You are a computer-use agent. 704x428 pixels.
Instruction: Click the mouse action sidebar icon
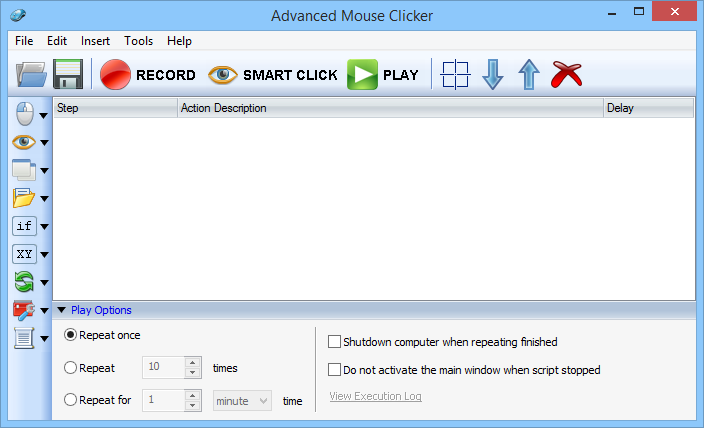[x=25, y=114]
